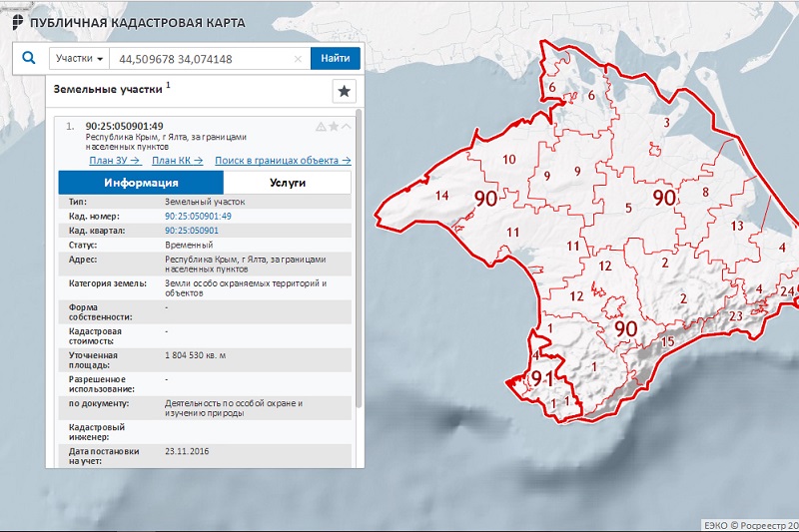This screenshot has width=799, height=532.
Task: Open the План КК link
Action: coord(178,161)
